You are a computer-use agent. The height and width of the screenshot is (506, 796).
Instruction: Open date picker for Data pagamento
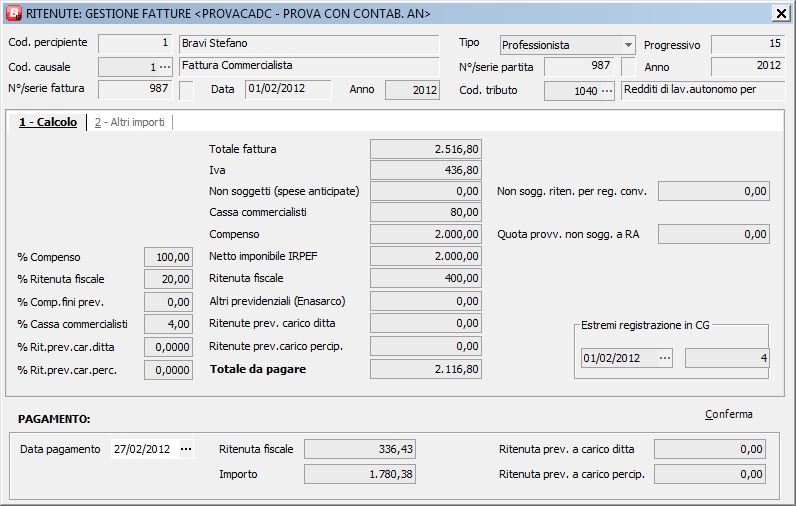[186, 450]
